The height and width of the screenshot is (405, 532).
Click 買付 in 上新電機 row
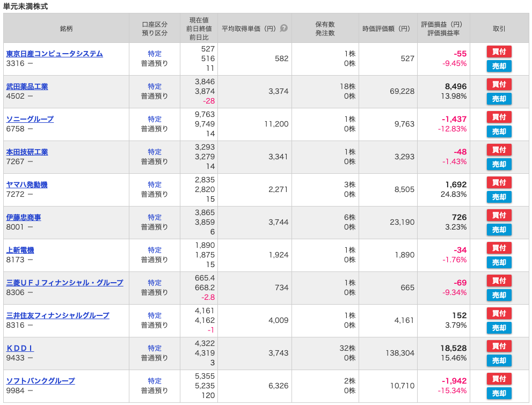coord(499,248)
